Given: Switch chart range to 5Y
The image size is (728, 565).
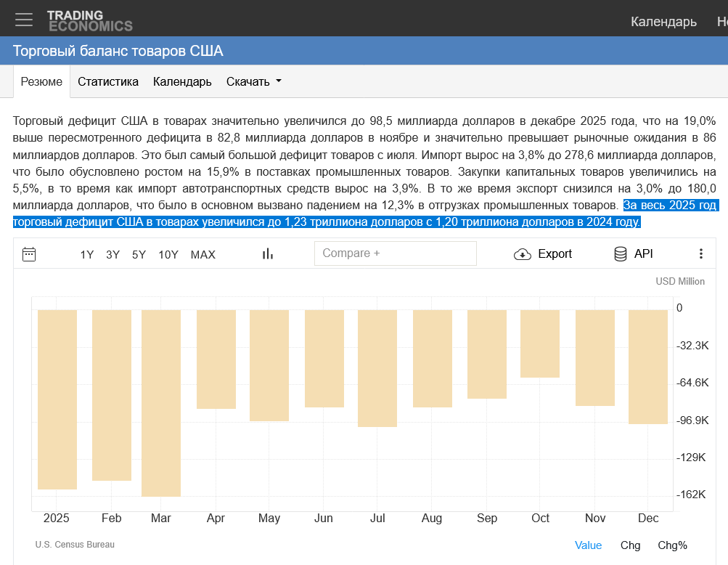Looking at the screenshot, I should pos(139,254).
